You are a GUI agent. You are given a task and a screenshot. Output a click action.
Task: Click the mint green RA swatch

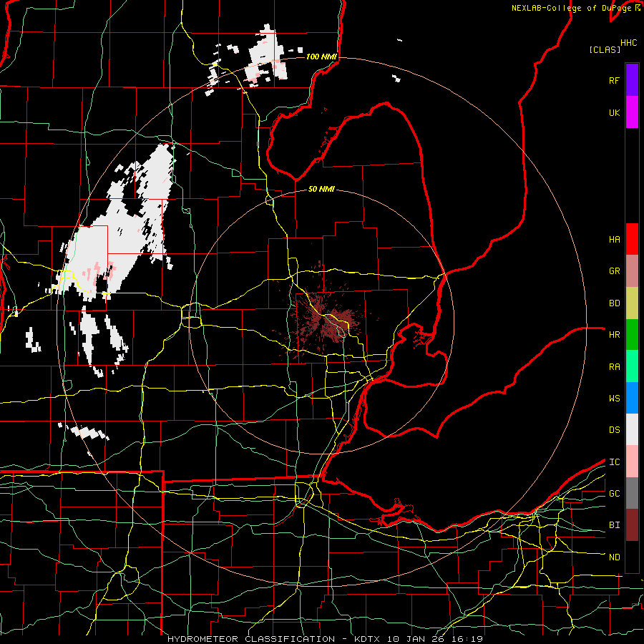[x=632, y=366]
